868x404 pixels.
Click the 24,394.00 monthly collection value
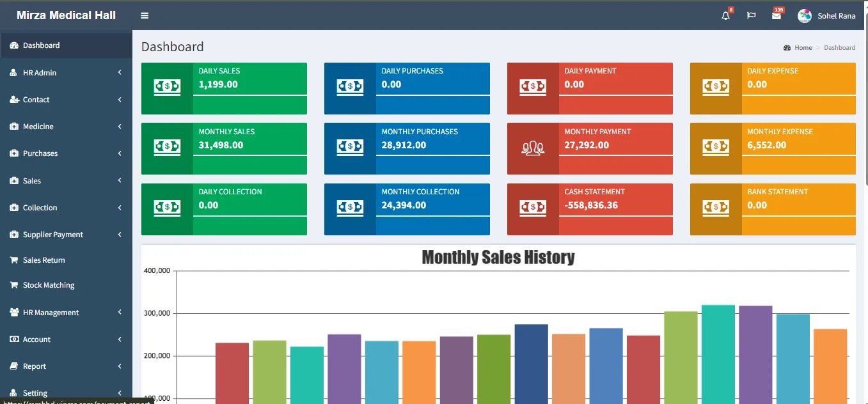click(x=404, y=205)
